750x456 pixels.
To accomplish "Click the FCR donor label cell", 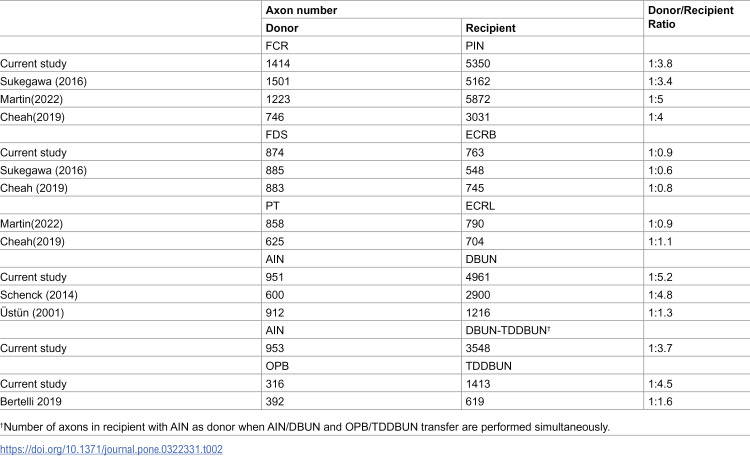I will pyautogui.click(x=277, y=46).
